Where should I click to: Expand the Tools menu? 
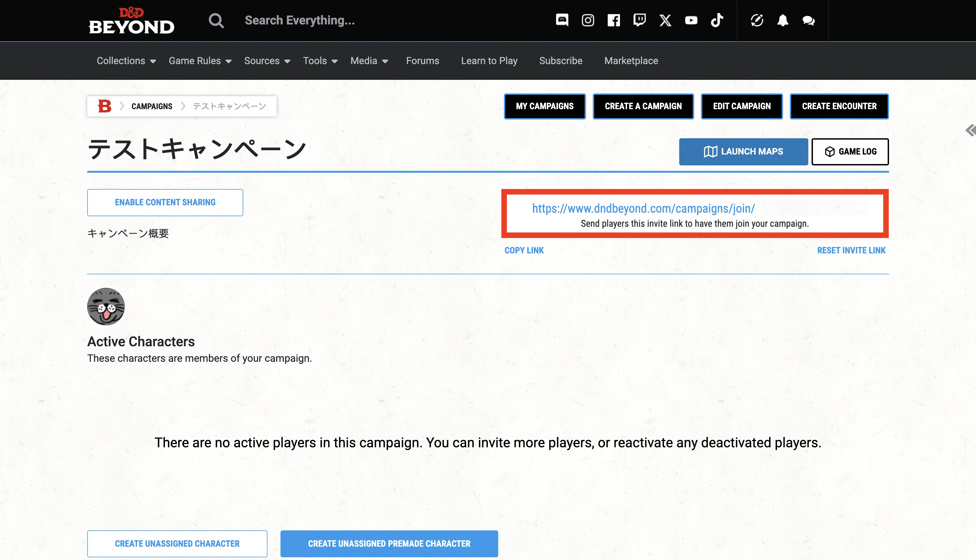coord(320,61)
